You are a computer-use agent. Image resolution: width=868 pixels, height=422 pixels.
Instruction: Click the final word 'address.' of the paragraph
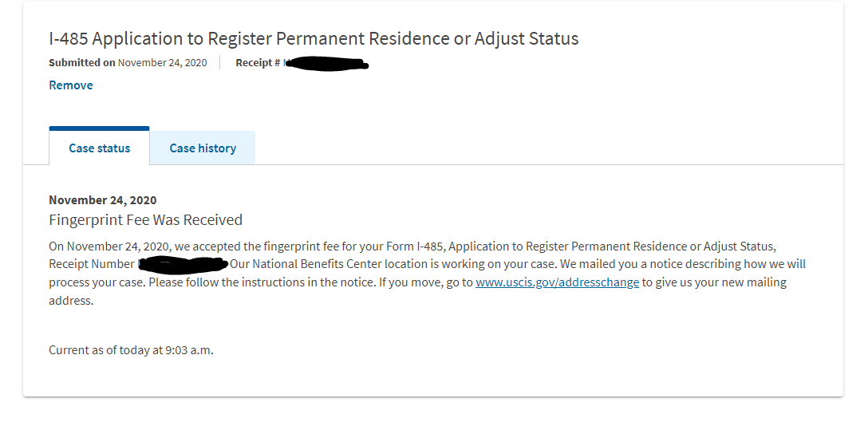tap(71, 302)
